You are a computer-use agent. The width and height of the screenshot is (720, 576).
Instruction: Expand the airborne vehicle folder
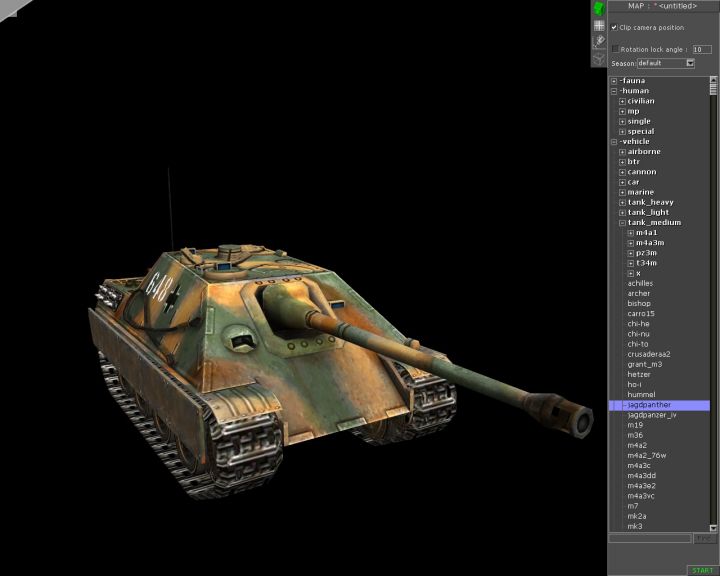coord(622,152)
